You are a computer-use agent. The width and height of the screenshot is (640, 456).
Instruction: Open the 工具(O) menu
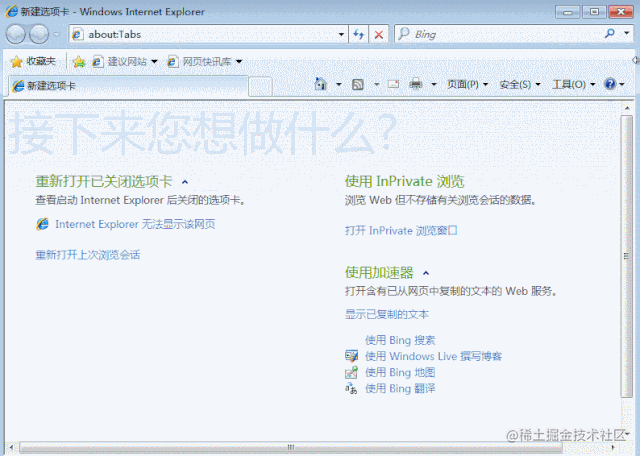click(573, 85)
